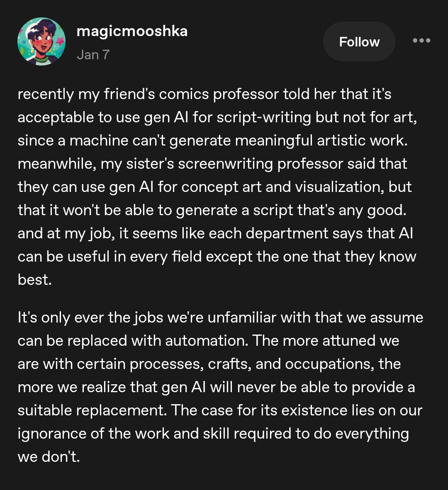Click the final words "we don't."

point(49,457)
